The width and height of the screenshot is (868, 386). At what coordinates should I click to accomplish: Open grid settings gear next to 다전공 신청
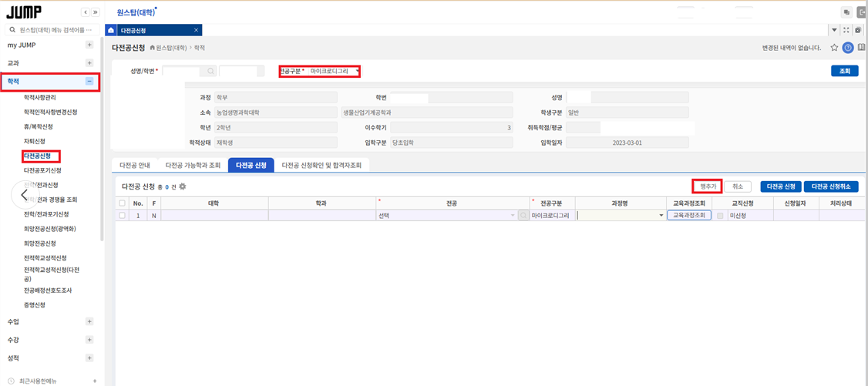pyautogui.click(x=182, y=187)
